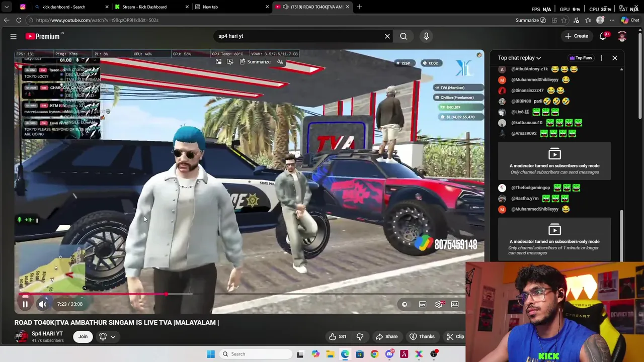The image size is (644, 362).
Task: Switch the player to theater mode
Action: 455,304
